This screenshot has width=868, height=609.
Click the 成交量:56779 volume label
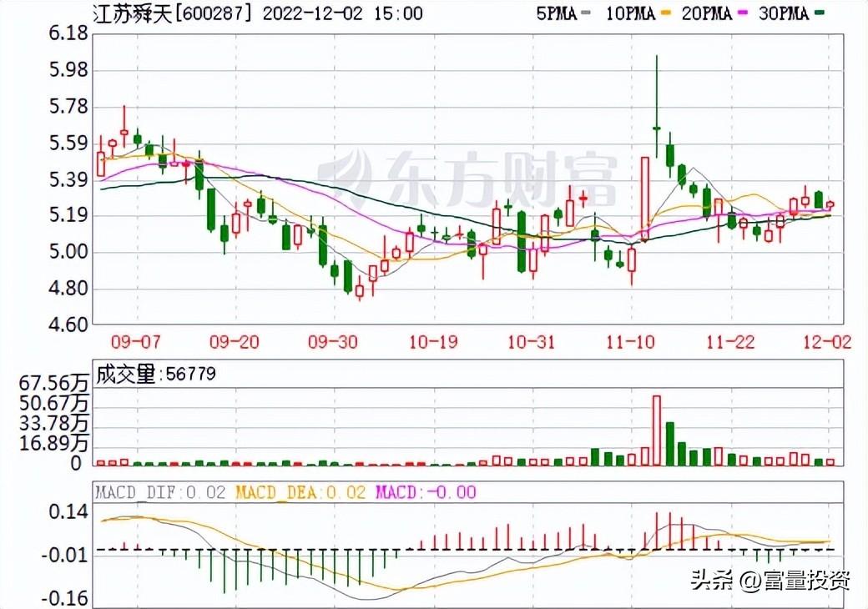(x=156, y=375)
